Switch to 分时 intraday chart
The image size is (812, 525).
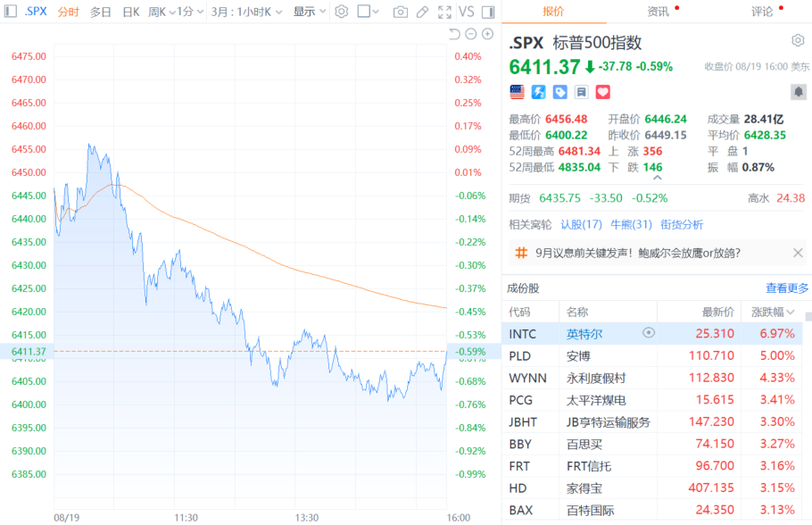pyautogui.click(x=69, y=12)
